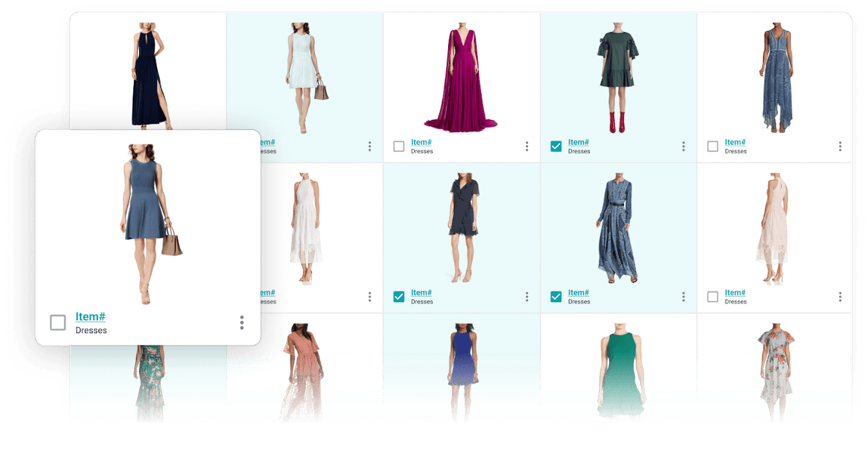Deselect the navy wrap dress checkbox
The width and height of the screenshot is (868, 466).
(x=399, y=296)
